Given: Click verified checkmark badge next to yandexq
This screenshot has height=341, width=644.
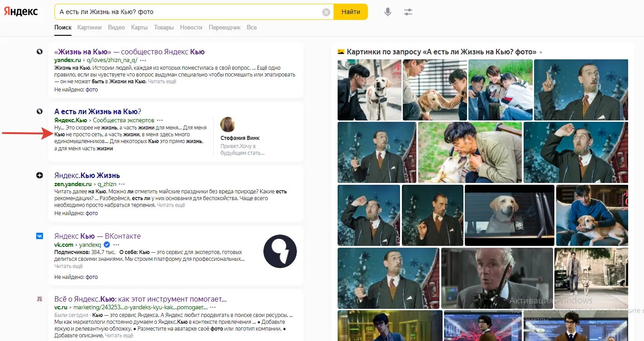Looking at the screenshot, I should tap(107, 245).
